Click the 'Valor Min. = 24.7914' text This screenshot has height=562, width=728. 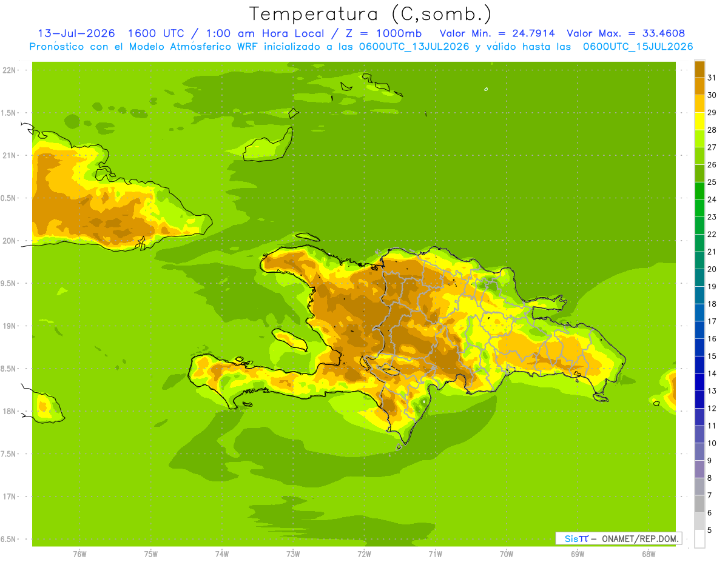coord(497,33)
